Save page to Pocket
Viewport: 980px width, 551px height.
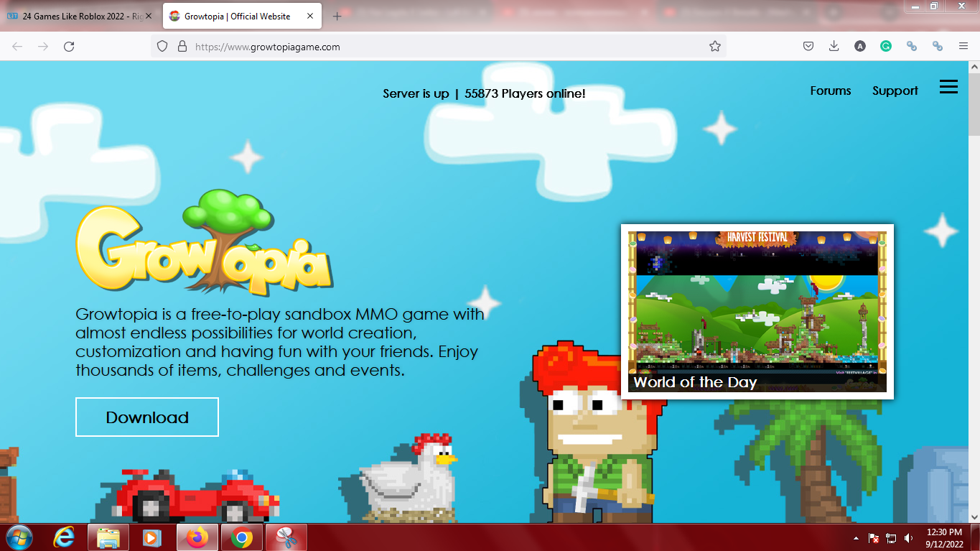click(808, 46)
